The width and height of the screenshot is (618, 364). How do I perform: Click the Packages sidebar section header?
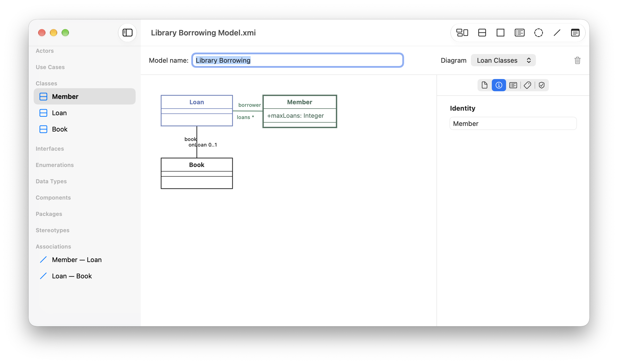click(49, 214)
